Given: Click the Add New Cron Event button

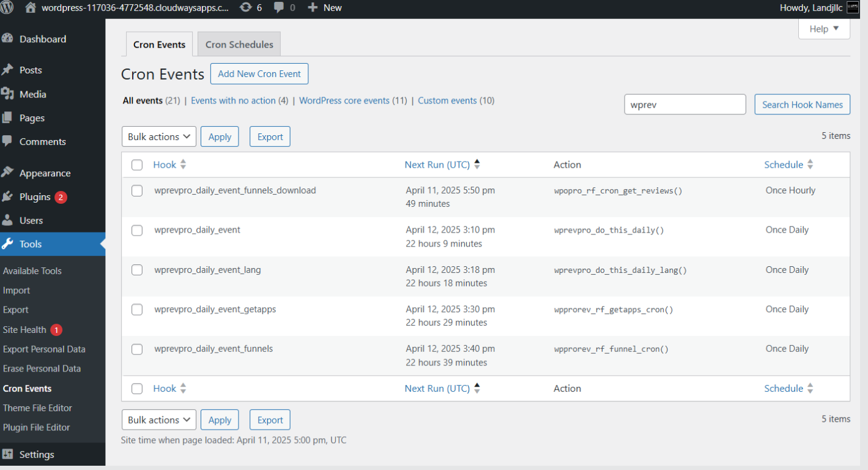Looking at the screenshot, I should [259, 73].
